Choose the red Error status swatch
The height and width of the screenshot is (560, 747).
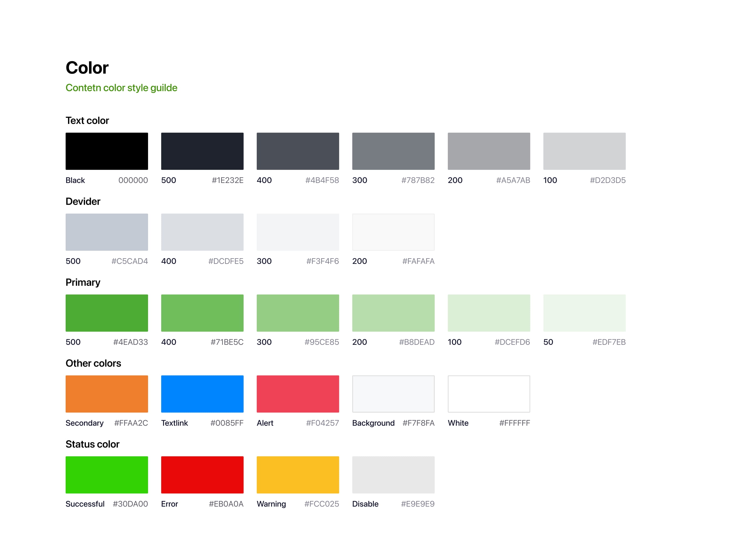[202, 475]
